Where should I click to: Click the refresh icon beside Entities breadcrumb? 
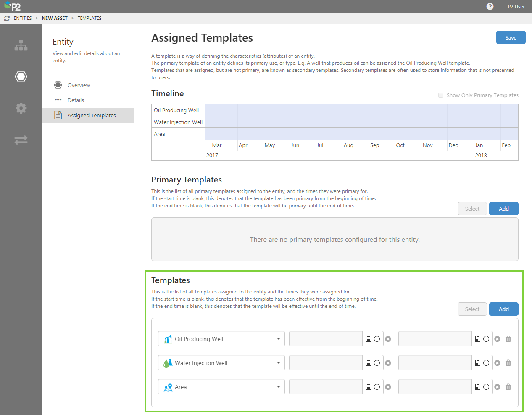[x=7, y=18]
